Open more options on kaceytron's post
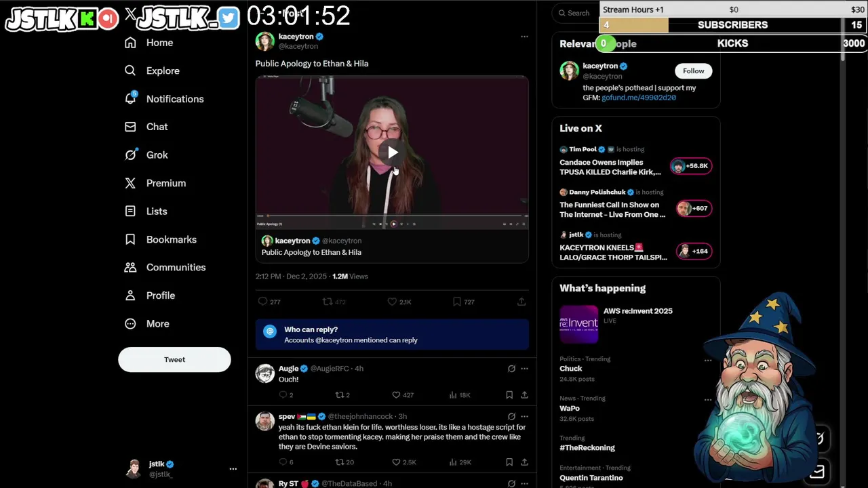The width and height of the screenshot is (868, 488). coord(524,37)
